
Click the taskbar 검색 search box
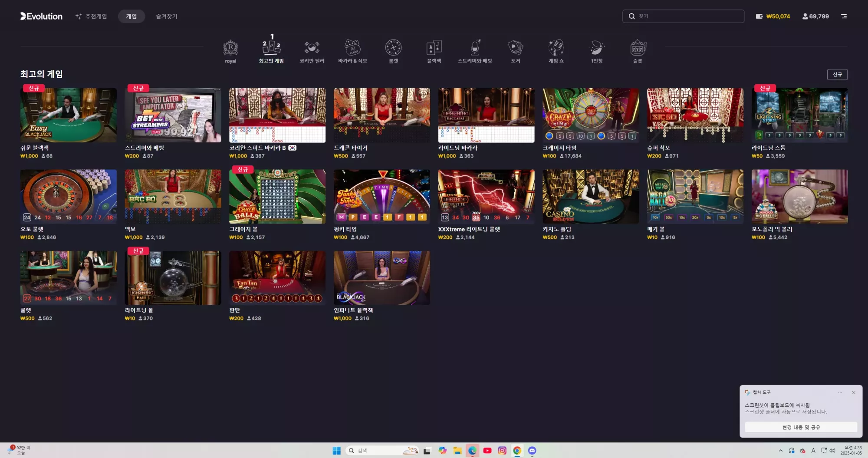point(382,451)
